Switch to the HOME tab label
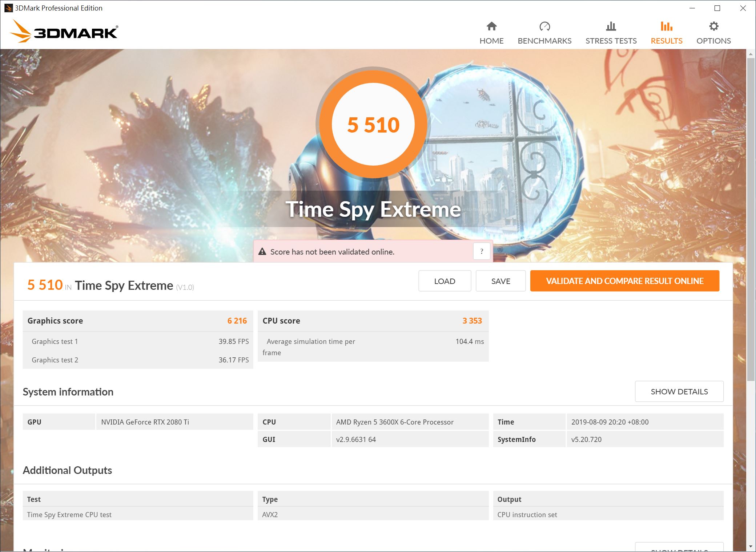756x552 pixels. (491, 41)
